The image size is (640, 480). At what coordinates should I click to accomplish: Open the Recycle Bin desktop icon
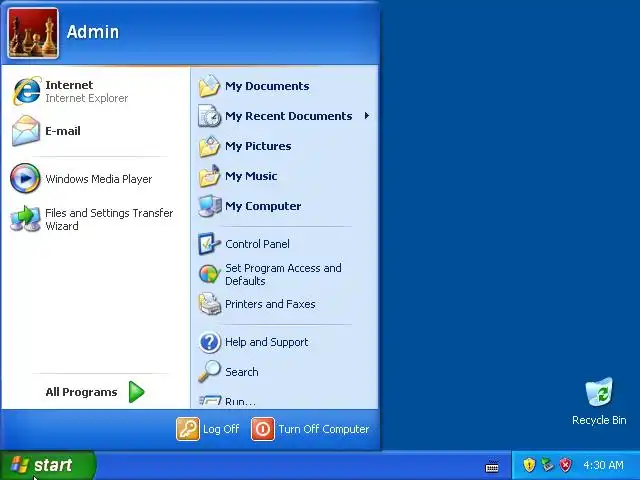(x=599, y=392)
